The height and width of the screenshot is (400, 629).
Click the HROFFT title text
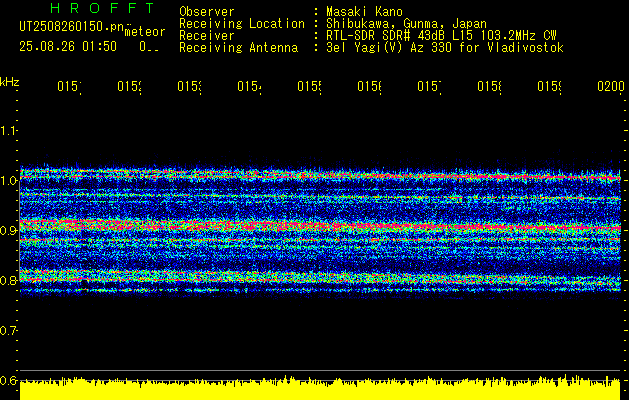point(103,8)
